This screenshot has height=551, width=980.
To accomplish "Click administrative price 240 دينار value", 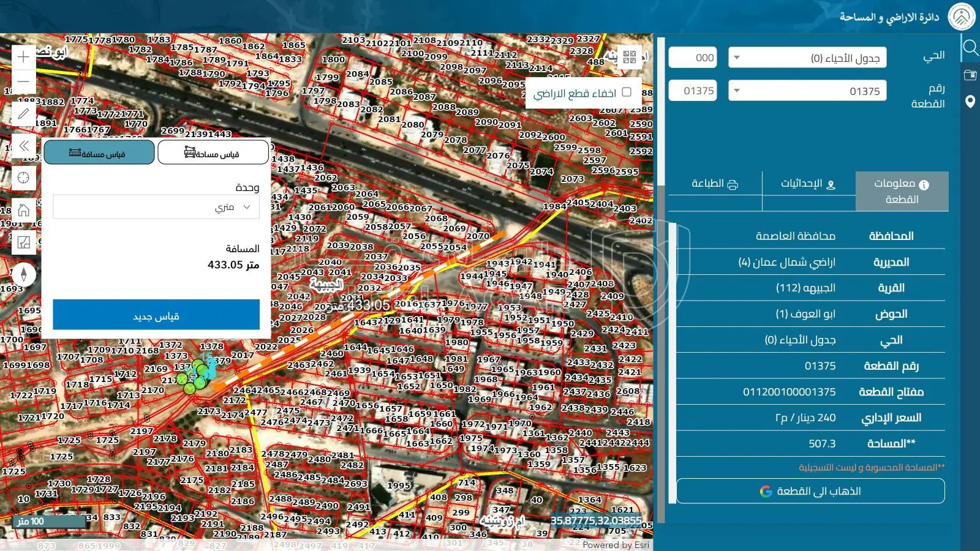I will [805, 418].
